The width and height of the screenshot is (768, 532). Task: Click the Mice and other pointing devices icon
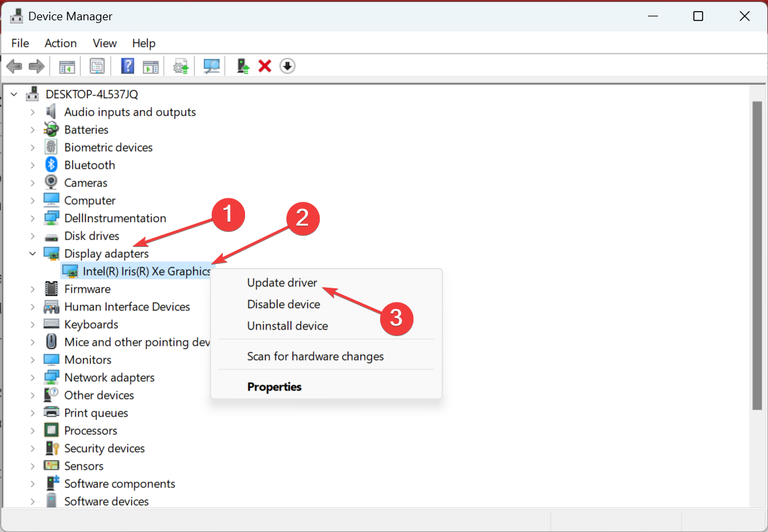[x=51, y=341]
